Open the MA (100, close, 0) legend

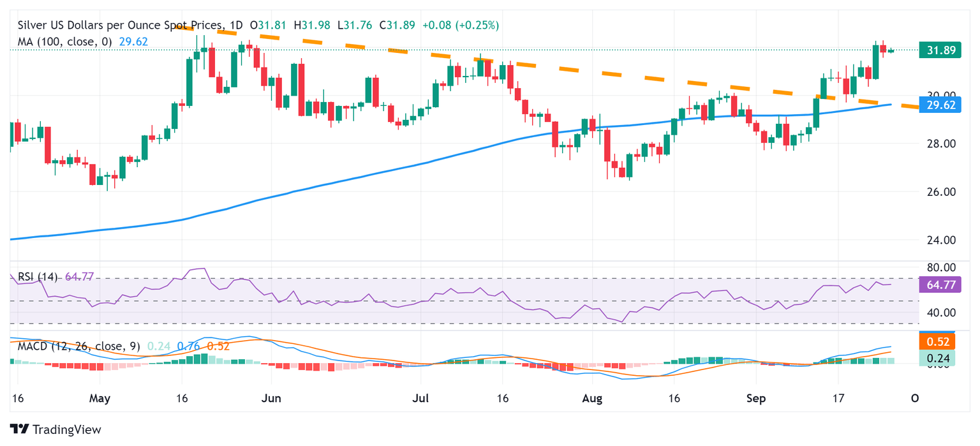tap(64, 41)
